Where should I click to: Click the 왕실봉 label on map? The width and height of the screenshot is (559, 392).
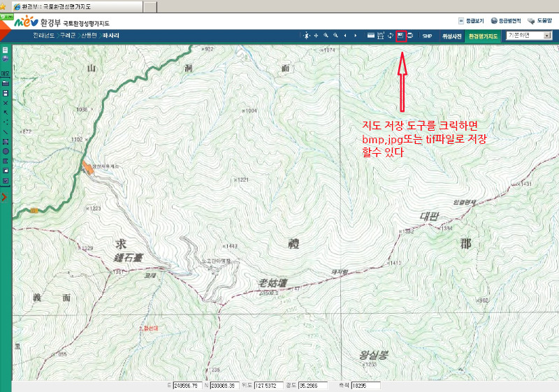(373, 355)
